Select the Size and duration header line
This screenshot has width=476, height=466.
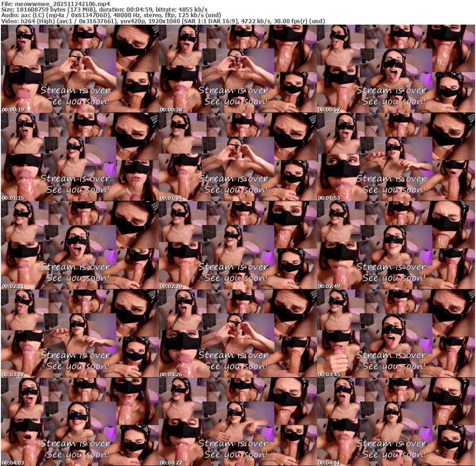pos(105,9)
